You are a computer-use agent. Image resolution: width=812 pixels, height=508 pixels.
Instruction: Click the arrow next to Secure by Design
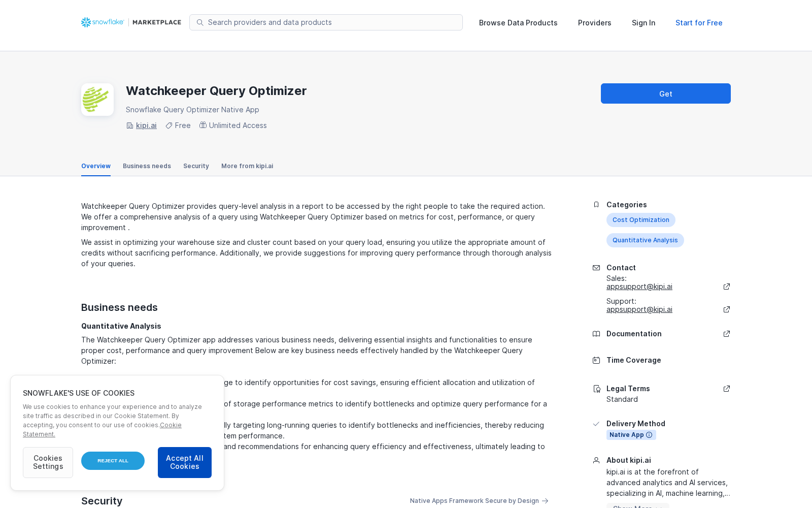(x=545, y=501)
